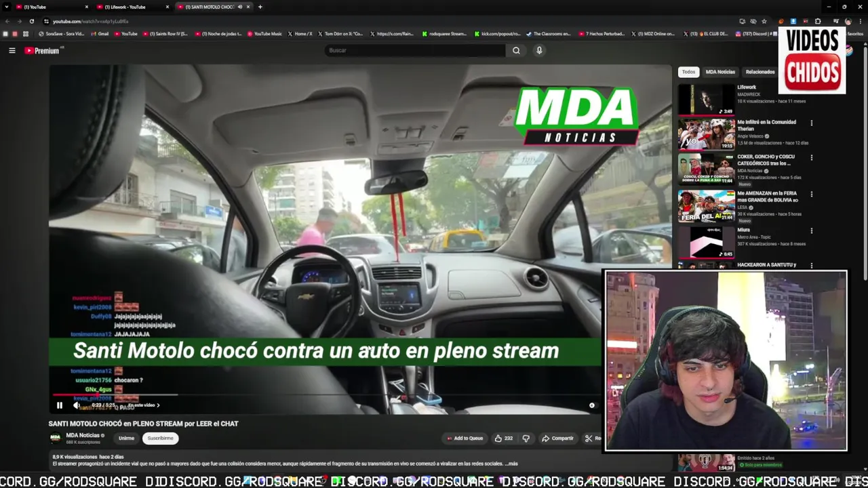Open the 'Home / X' bookmark

point(300,34)
